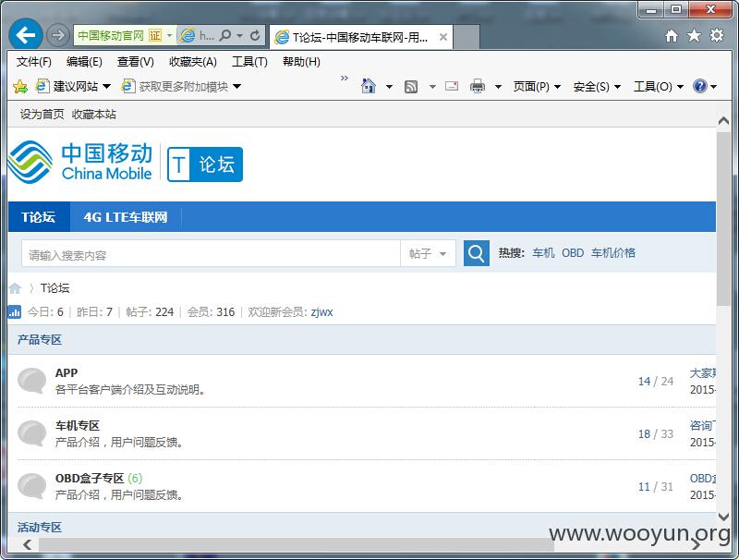Open Favorites via the star icon
The height and width of the screenshot is (560, 739).
[695, 35]
